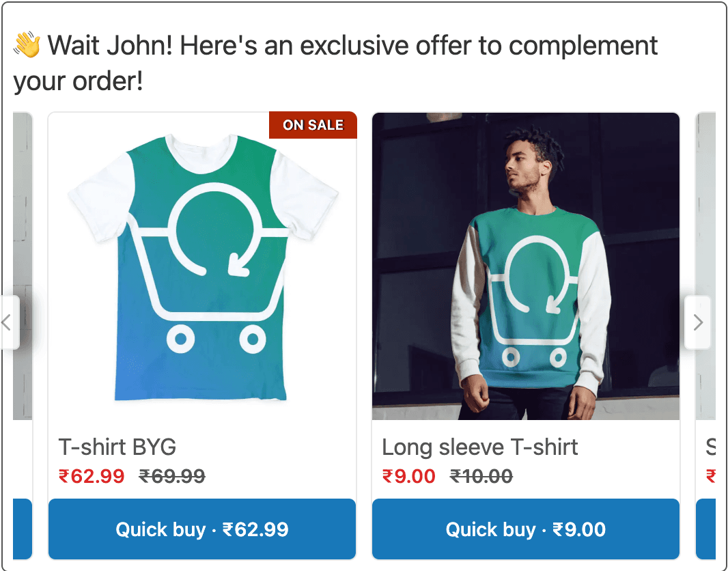The height and width of the screenshot is (571, 728).
Task: Click the Long sleeve T-shirt title
Action: 479,447
